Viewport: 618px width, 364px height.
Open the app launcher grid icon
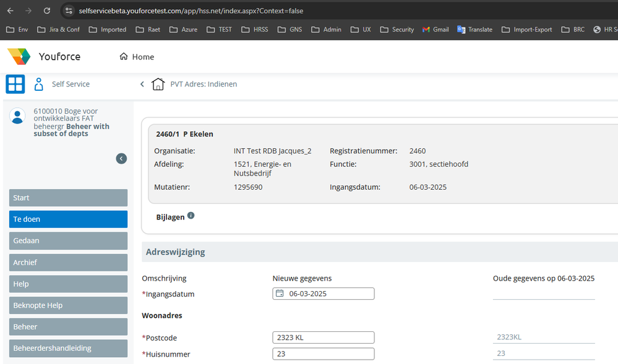pos(15,84)
